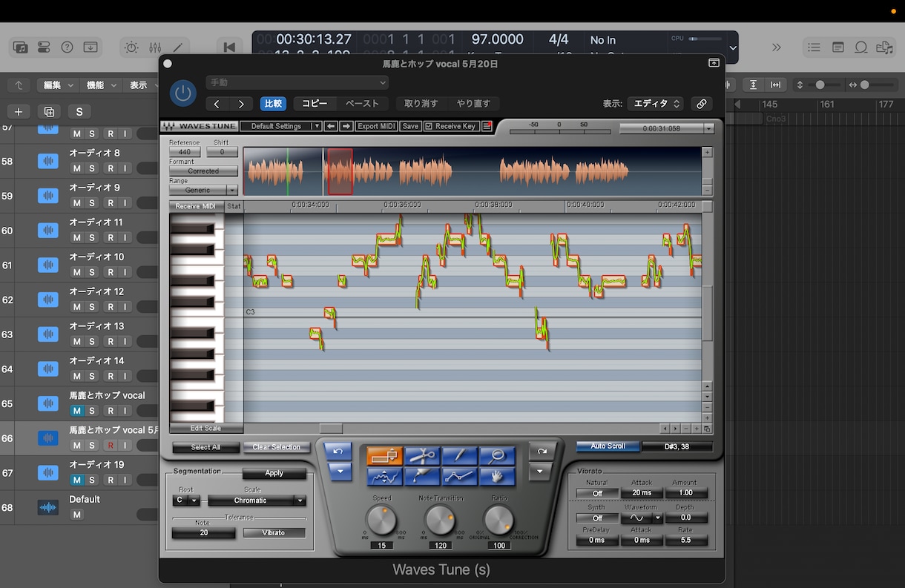Viewport: 905px width, 588px height.
Task: Click the blue Undo arrow in Waves Tune
Action: (x=340, y=451)
